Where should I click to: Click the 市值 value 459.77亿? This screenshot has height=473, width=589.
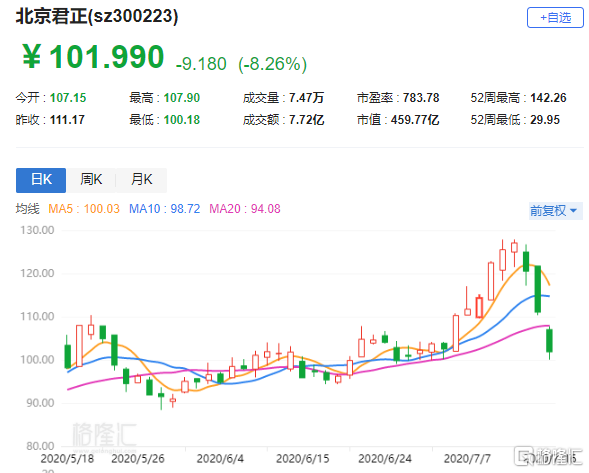(x=415, y=120)
